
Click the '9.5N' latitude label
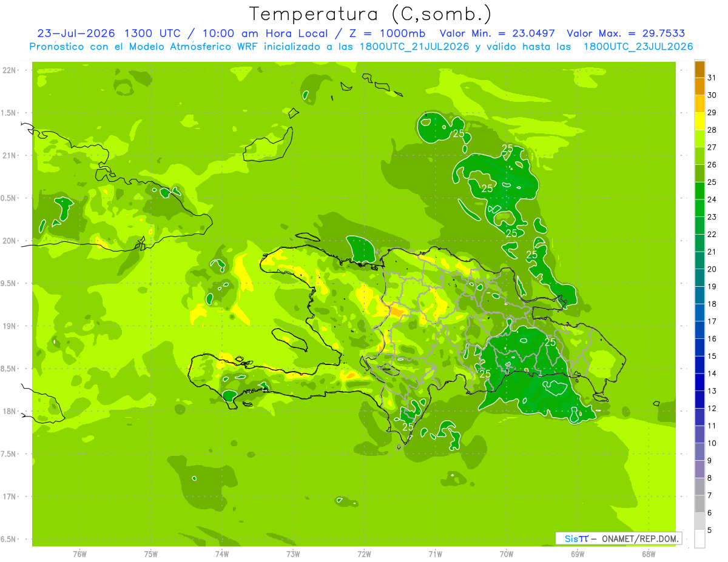[9, 283]
